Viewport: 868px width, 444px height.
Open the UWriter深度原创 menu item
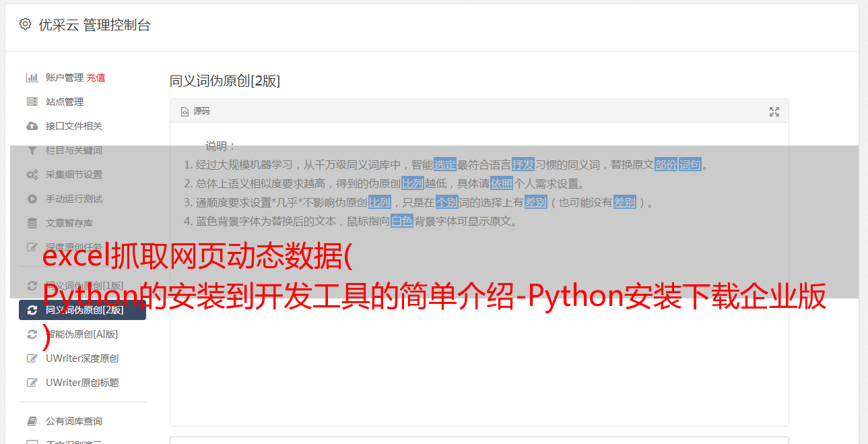pos(82,358)
